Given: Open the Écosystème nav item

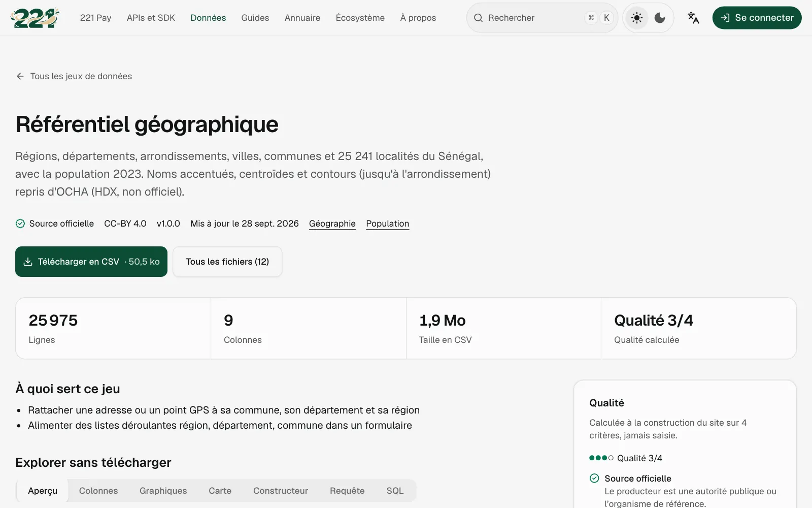Looking at the screenshot, I should pos(360,18).
